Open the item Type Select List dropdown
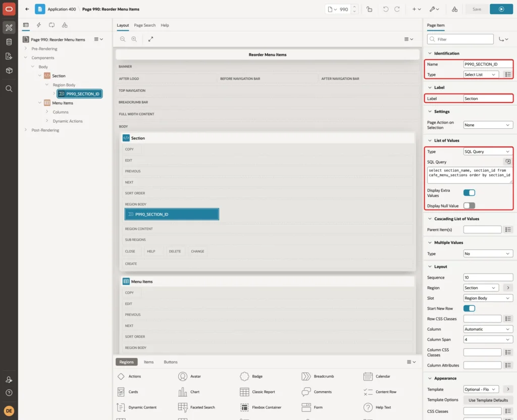 coord(481,75)
